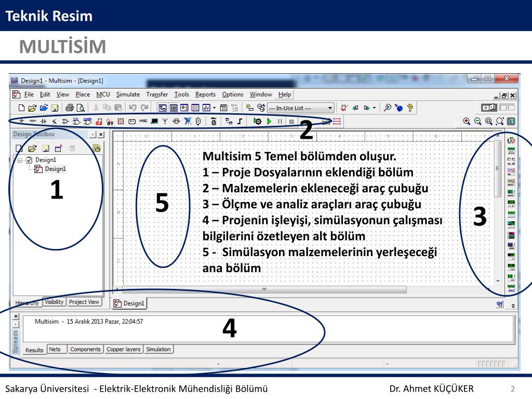
Task: Collapse the Design1 tree node
Action: point(19,160)
